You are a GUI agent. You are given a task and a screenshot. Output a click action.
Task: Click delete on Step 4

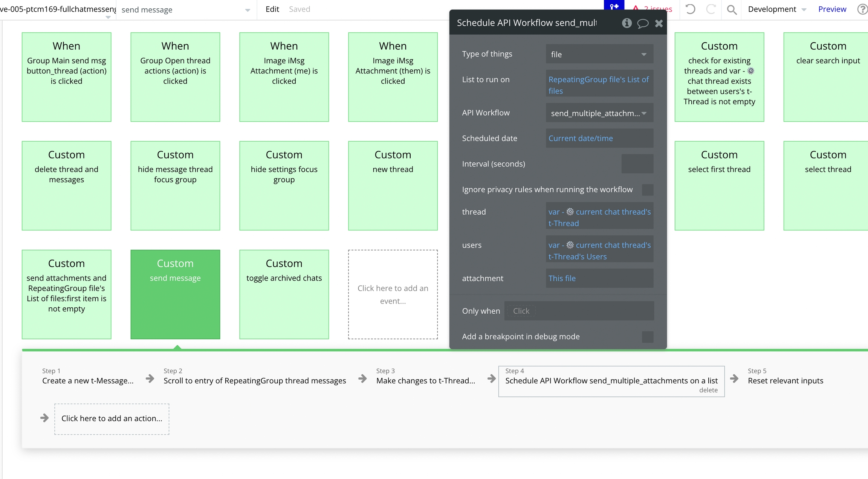pos(708,390)
